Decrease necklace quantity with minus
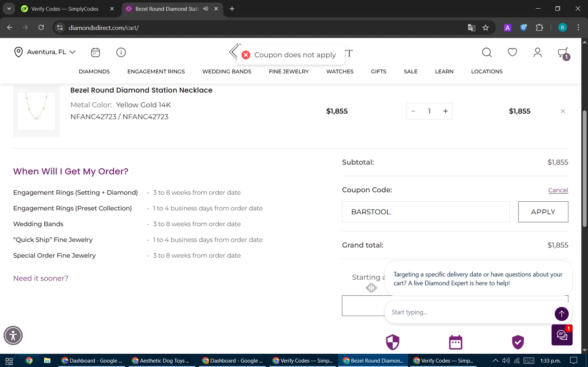The height and width of the screenshot is (367, 588). coord(413,111)
